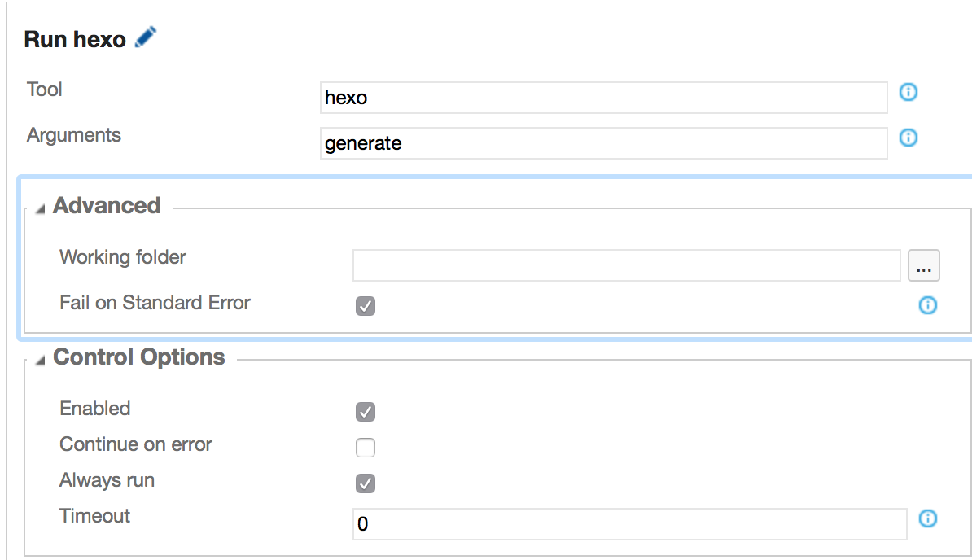
Task: Toggle the Always run checkbox
Action: click(366, 483)
